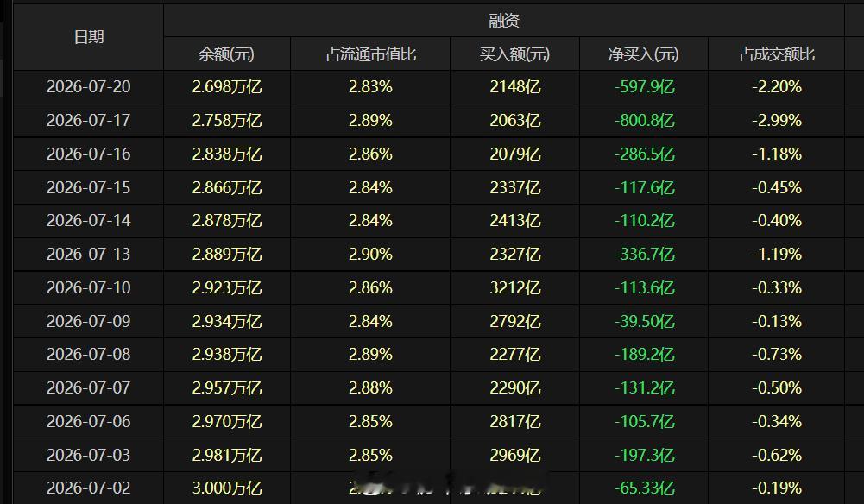Click the date cell 2026-07-16
This screenshot has height=504, width=864.
(x=89, y=154)
